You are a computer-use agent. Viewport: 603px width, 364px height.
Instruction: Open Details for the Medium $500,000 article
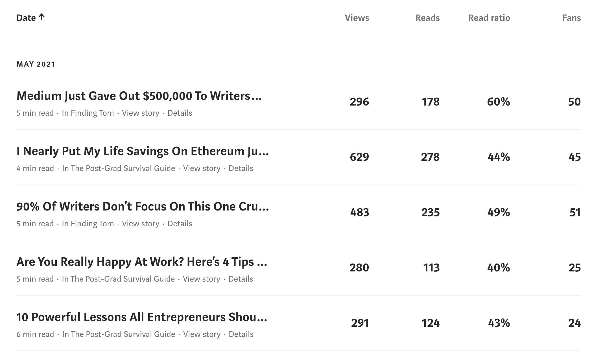pos(180,113)
